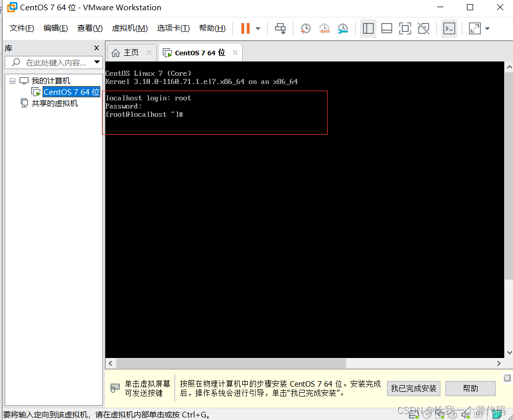Dismiss the installation hint bar
513x420 pixels.
coord(507,378)
